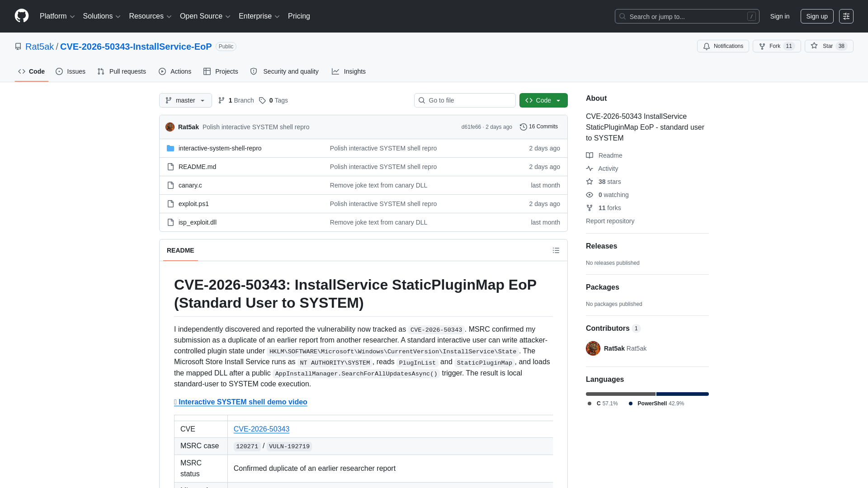Open the Interactive SYSTEM shell demo video link
Viewport: 868px width, 488px height.
241,402
